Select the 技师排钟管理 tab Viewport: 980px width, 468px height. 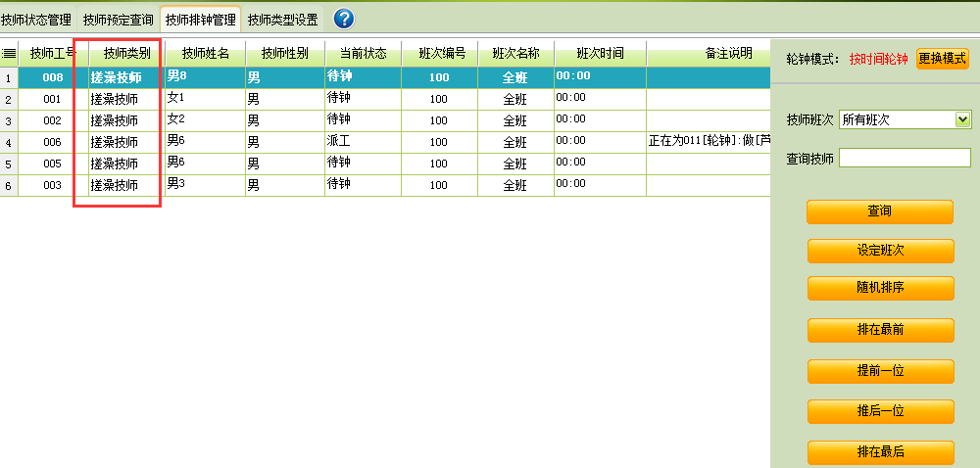tap(200, 20)
